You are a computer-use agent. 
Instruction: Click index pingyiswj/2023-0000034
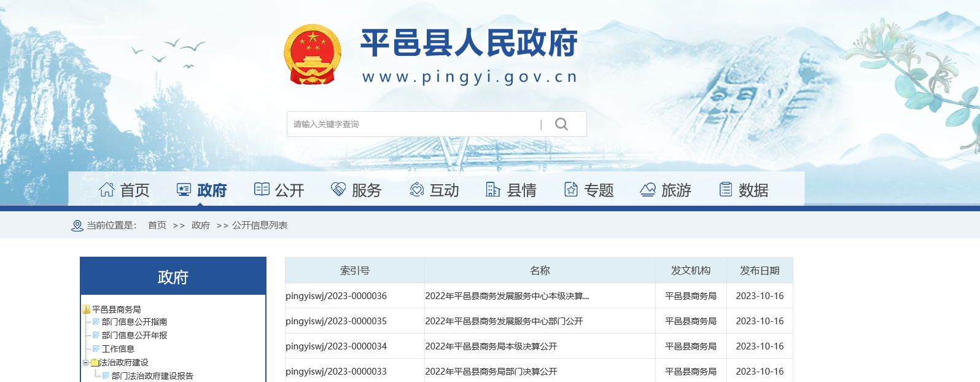coord(336,346)
